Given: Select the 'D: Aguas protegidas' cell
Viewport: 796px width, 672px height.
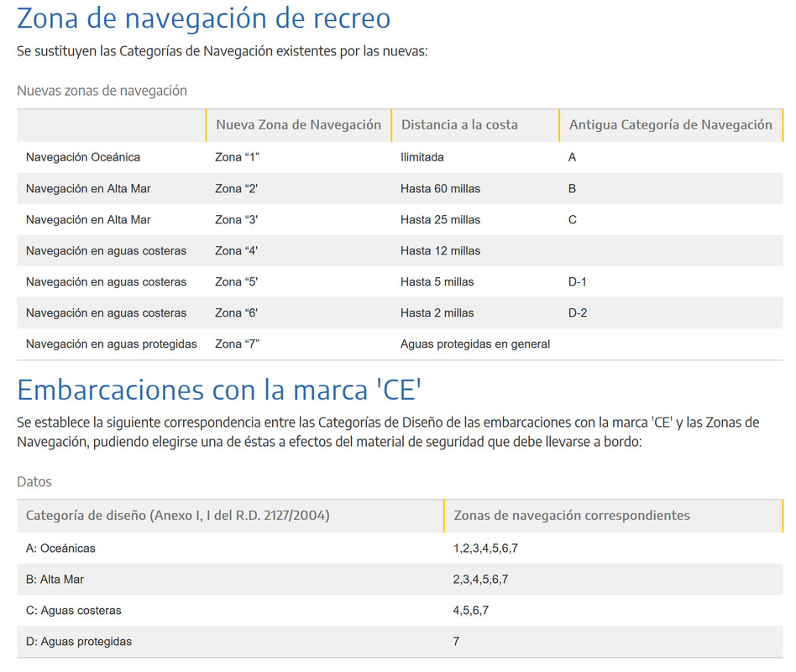Looking at the screenshot, I should tap(79, 642).
